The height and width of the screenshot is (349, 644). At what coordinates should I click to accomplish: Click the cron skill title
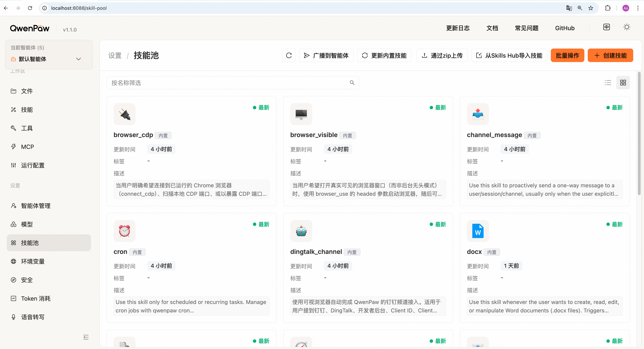point(120,252)
